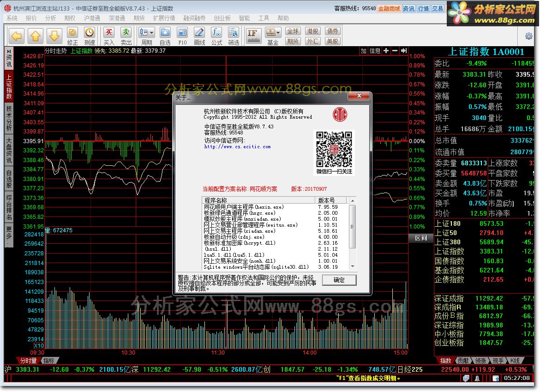The height and width of the screenshot is (392, 540).
Task: Click the 交易 header button
Action: tap(438, 9)
